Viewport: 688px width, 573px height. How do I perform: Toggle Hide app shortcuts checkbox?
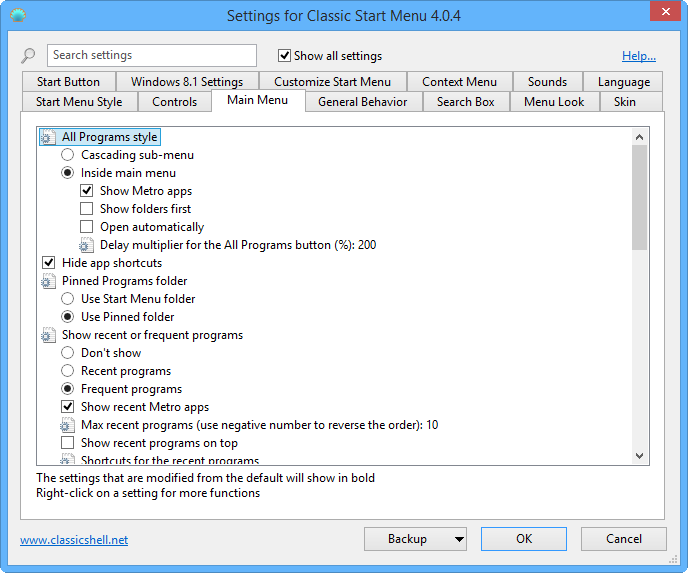tap(48, 263)
